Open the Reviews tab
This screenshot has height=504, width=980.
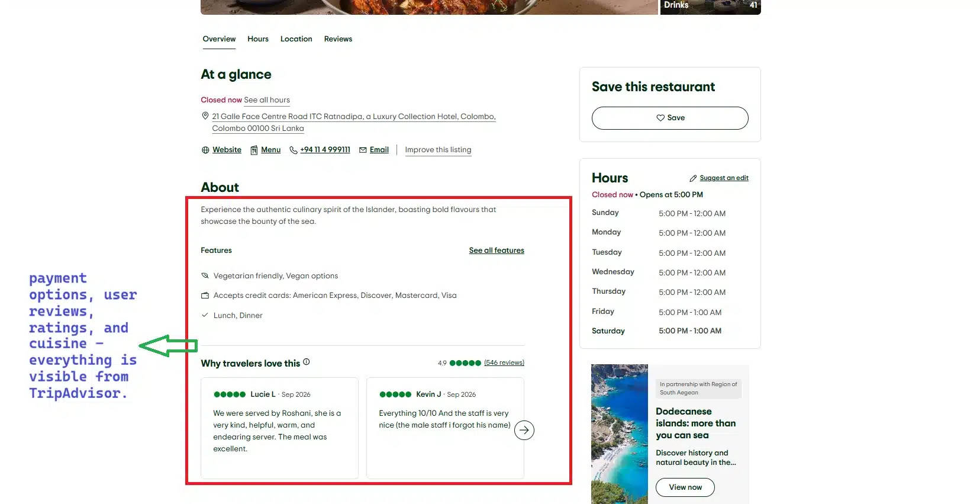(338, 39)
